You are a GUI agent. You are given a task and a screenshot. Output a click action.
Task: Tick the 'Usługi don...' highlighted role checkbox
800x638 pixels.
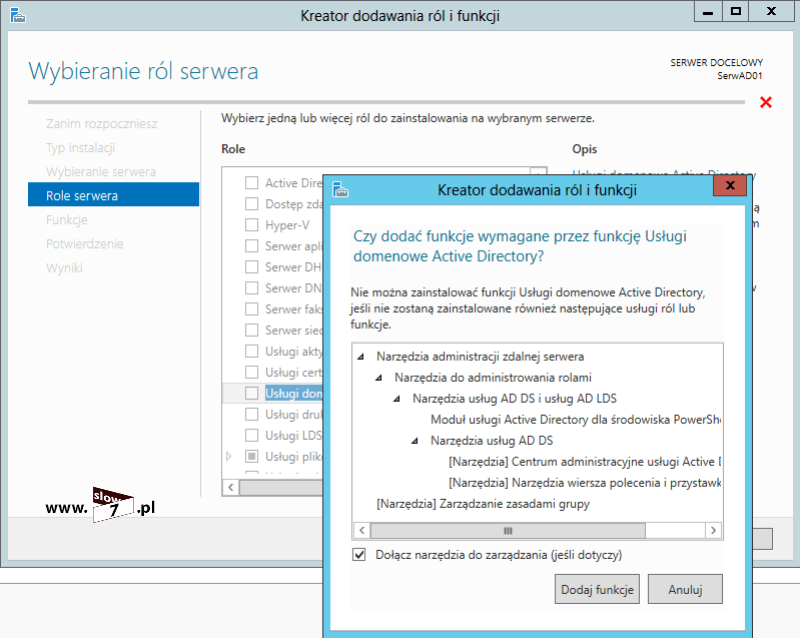coord(252,393)
